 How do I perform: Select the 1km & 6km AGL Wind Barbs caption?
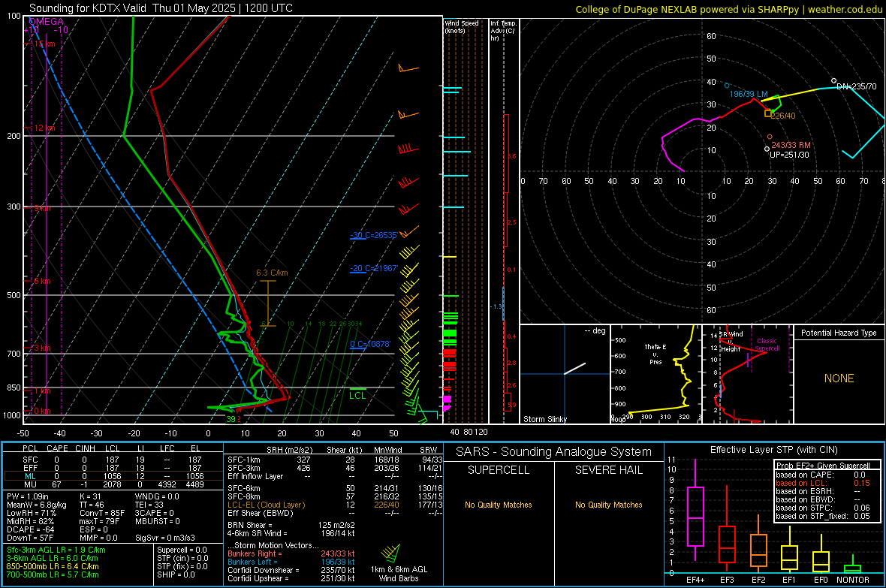(x=399, y=574)
